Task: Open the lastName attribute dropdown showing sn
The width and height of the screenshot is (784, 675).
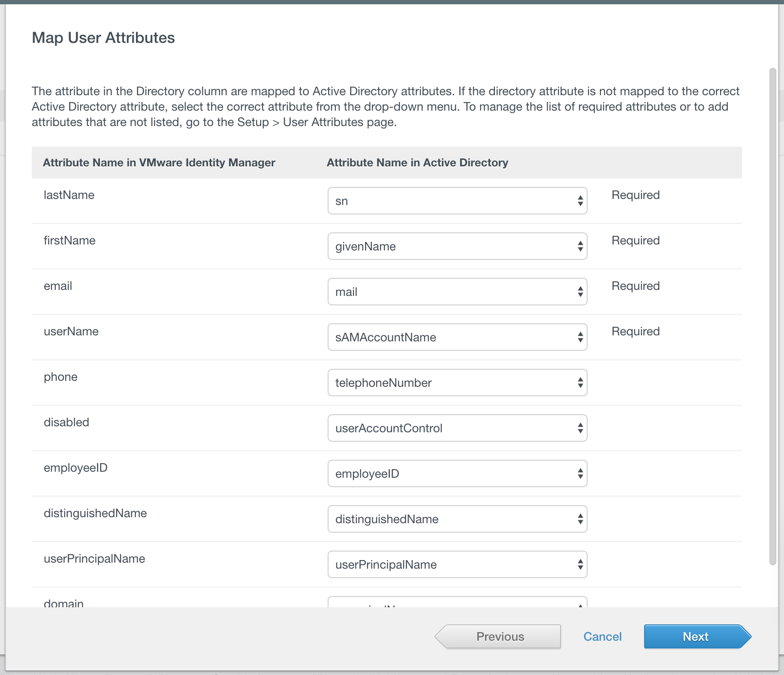Action: pos(457,201)
